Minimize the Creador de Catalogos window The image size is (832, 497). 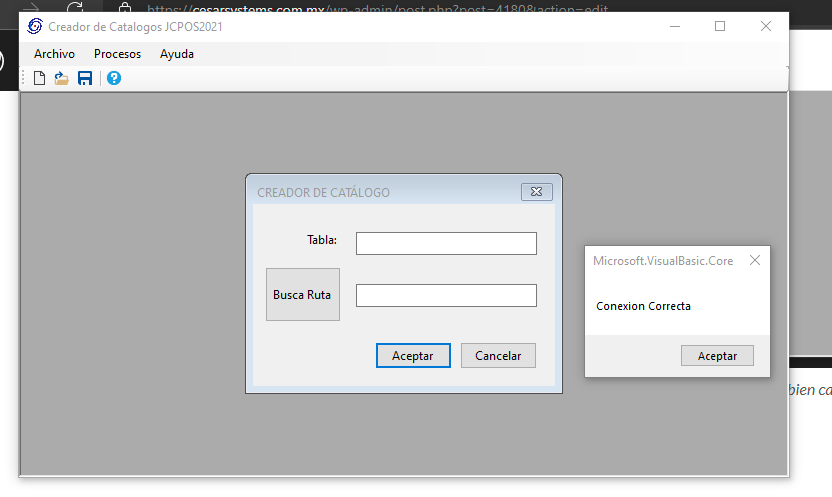pyautogui.click(x=673, y=26)
